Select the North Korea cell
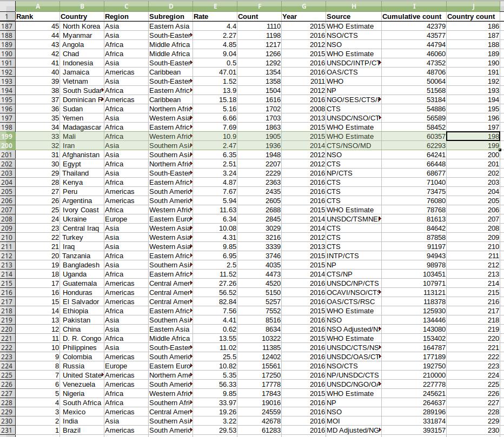The image size is (504, 437). point(82,26)
